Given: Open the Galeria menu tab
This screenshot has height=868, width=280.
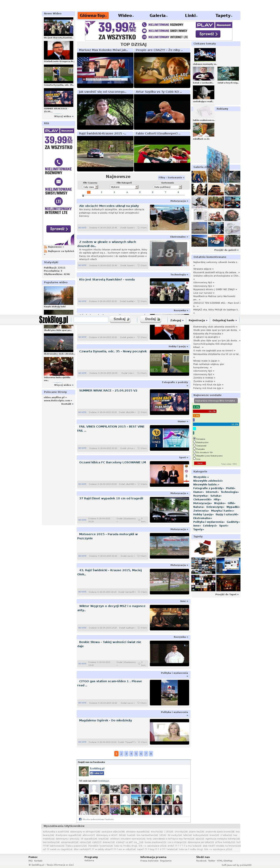Looking at the screenshot, I should (158, 16).
